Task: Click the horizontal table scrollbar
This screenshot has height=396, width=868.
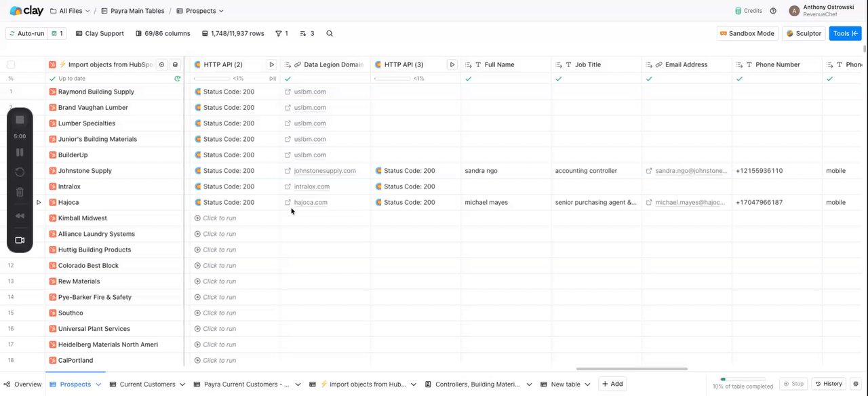Action: pos(631,369)
